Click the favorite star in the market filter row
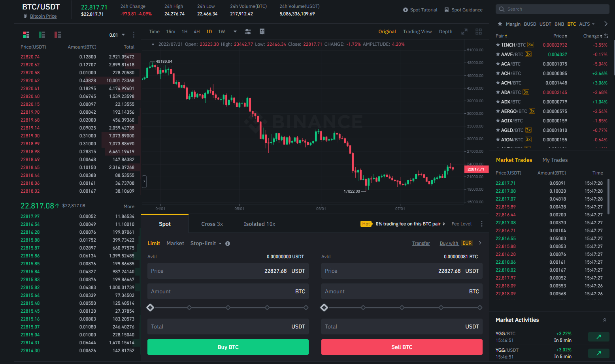The height and width of the screenshot is (364, 615). click(500, 24)
